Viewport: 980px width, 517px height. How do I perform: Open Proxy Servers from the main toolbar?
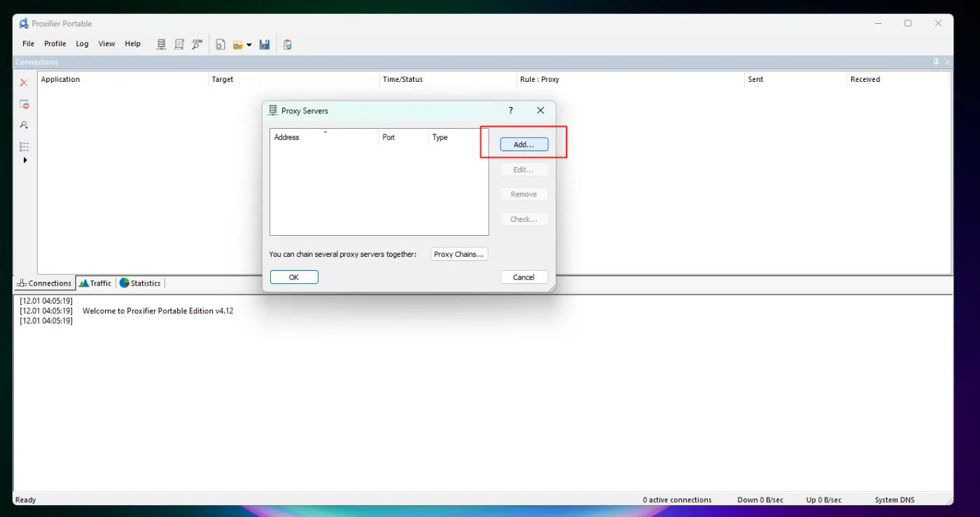(161, 44)
